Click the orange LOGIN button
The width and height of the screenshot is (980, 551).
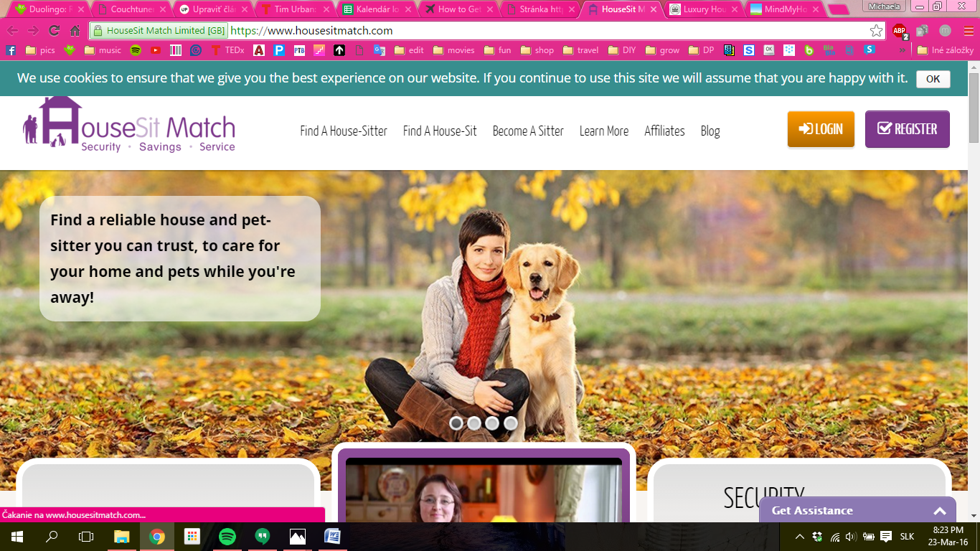pyautogui.click(x=821, y=129)
